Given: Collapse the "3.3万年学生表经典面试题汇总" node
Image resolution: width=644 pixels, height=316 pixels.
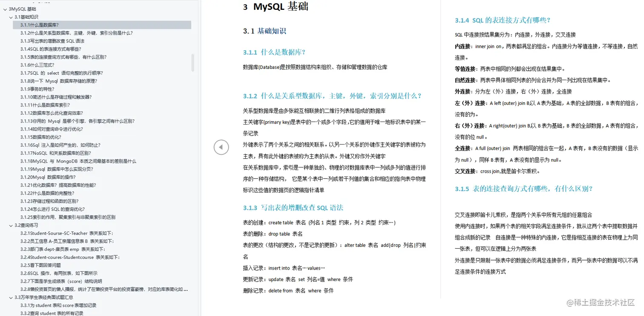Looking at the screenshot, I should pos(10,297).
